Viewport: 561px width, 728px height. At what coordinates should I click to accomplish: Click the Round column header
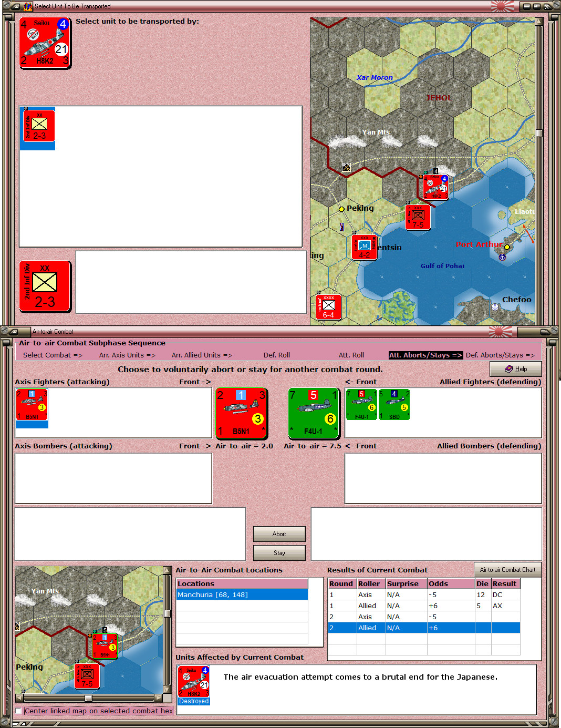click(342, 583)
